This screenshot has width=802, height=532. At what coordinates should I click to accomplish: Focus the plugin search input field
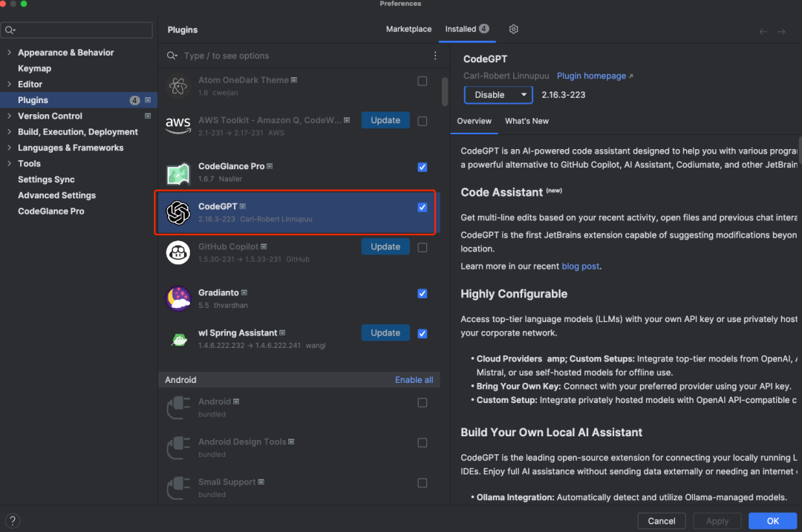click(x=304, y=56)
